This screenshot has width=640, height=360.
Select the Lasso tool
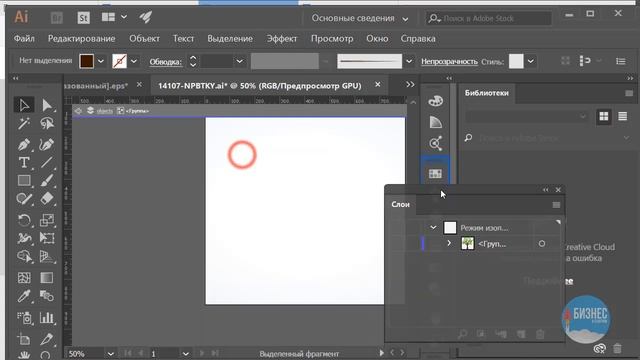tap(47, 123)
